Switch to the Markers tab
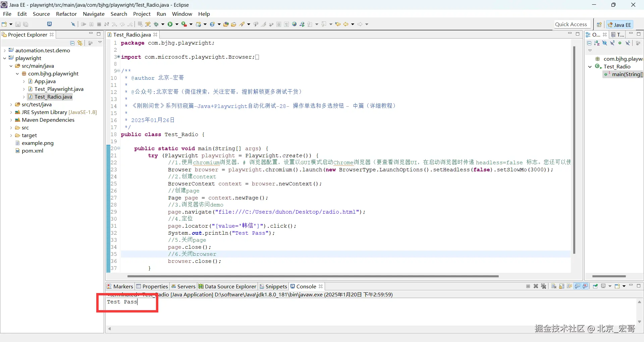Image resolution: width=644 pixels, height=342 pixels. point(120,286)
